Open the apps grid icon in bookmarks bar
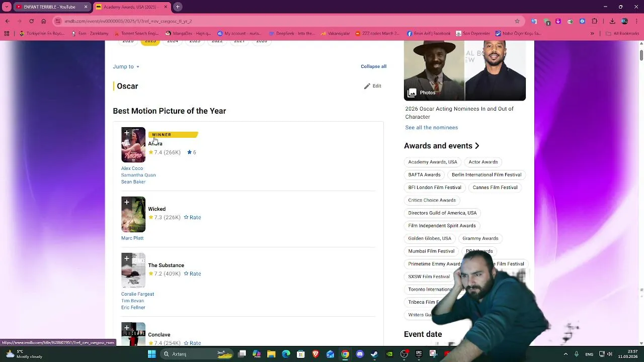 7,34
